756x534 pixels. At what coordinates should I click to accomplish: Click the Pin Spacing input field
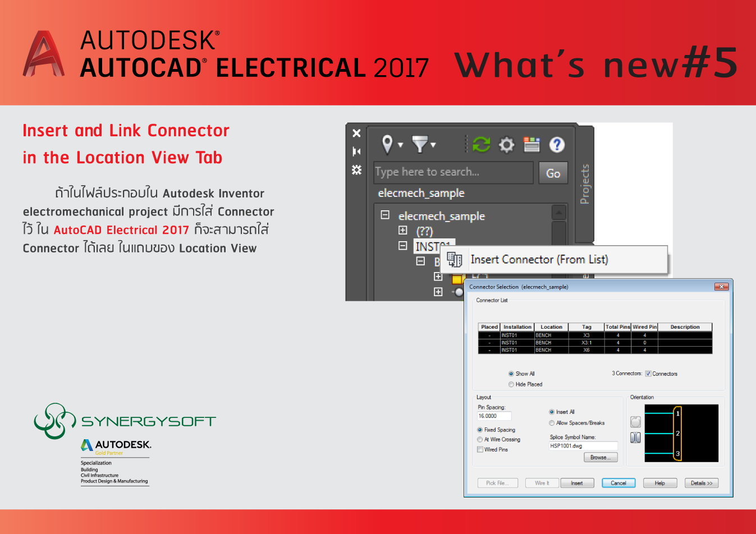click(494, 416)
